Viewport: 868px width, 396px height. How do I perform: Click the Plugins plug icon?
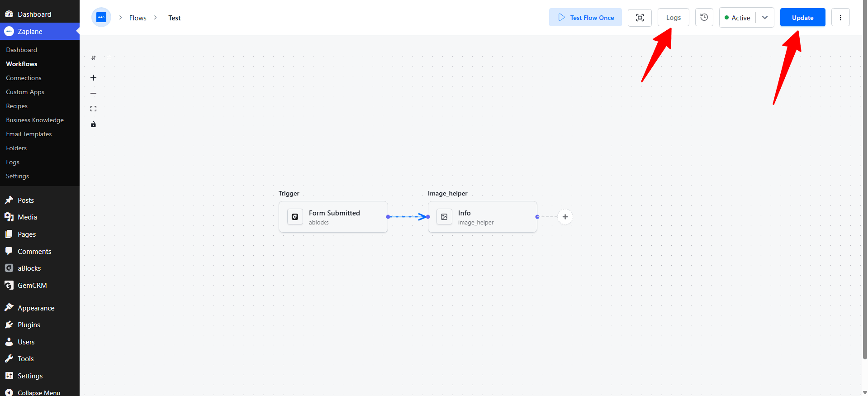pos(9,325)
